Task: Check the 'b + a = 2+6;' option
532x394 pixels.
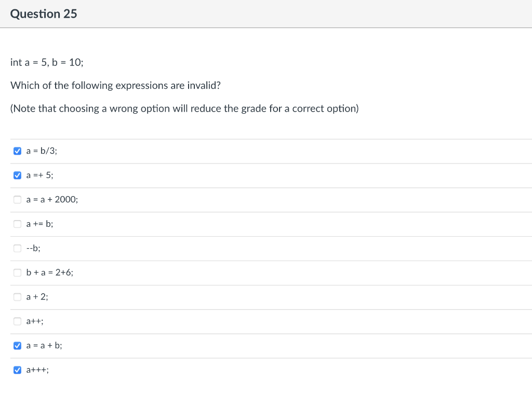Action: click(18, 273)
